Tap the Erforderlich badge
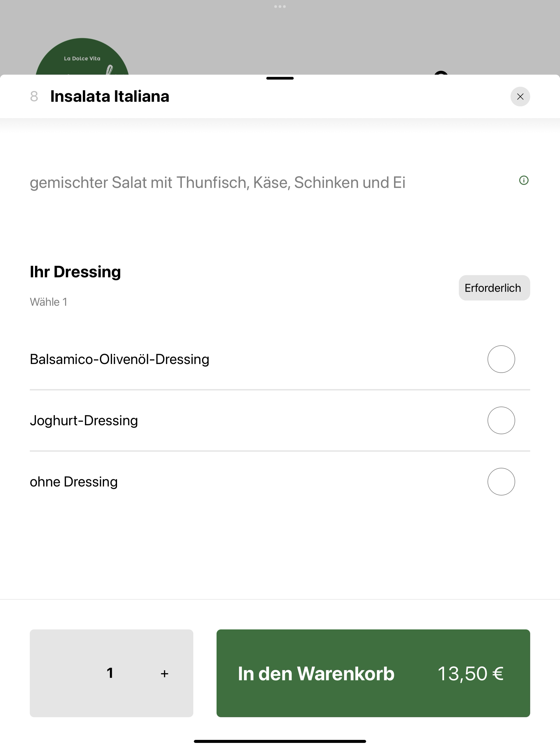 (x=494, y=288)
